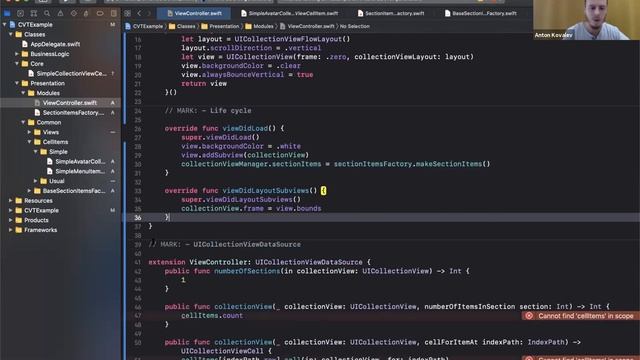Collapse the Presentation folder
The height and width of the screenshot is (360, 640).
(x=17, y=83)
